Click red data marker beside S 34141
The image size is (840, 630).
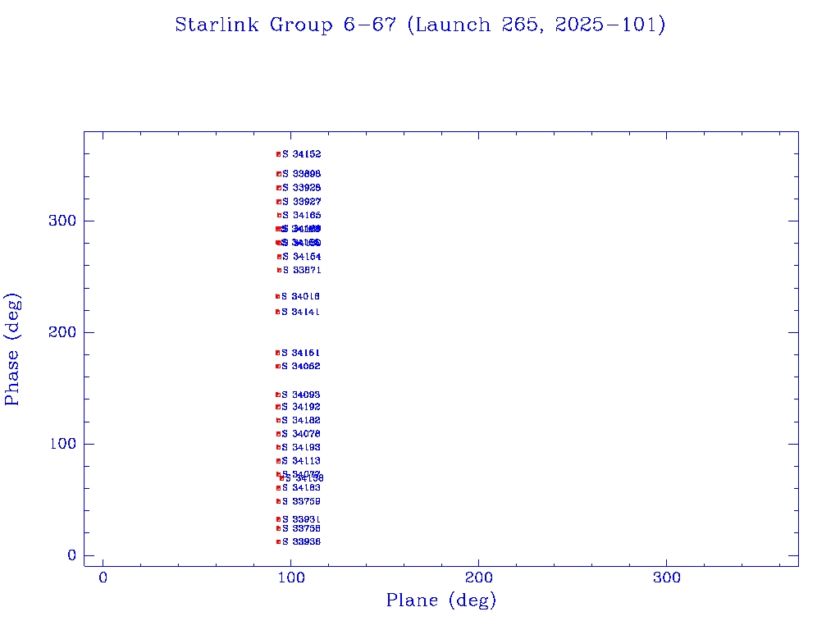point(277,312)
